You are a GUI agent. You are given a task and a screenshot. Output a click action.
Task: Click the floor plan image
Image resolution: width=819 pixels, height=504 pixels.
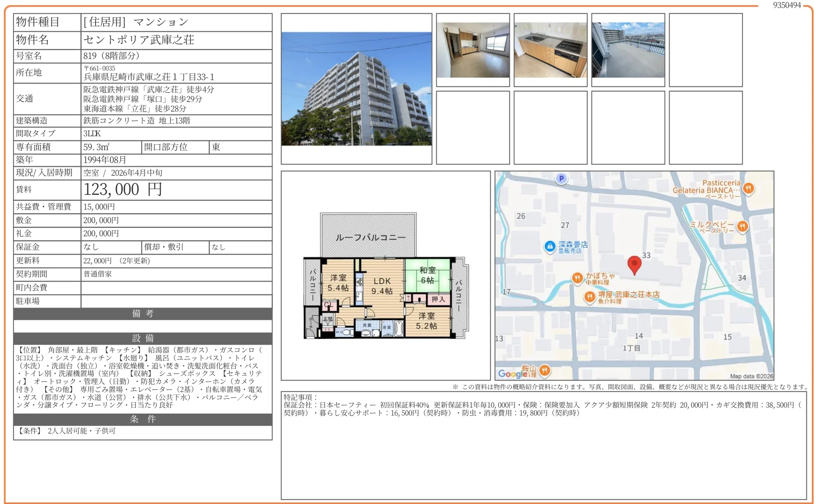coord(386,276)
